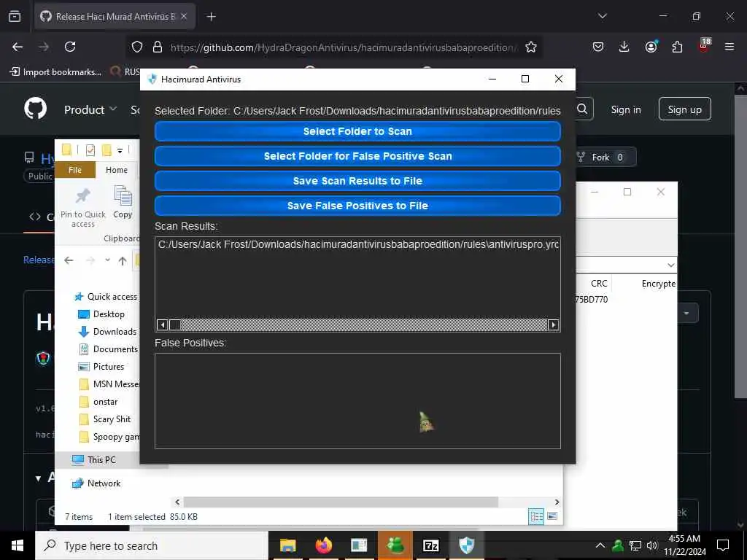Screen dimensions: 747x560
Task: Switch Explorer to large icons view
Action: point(553,517)
